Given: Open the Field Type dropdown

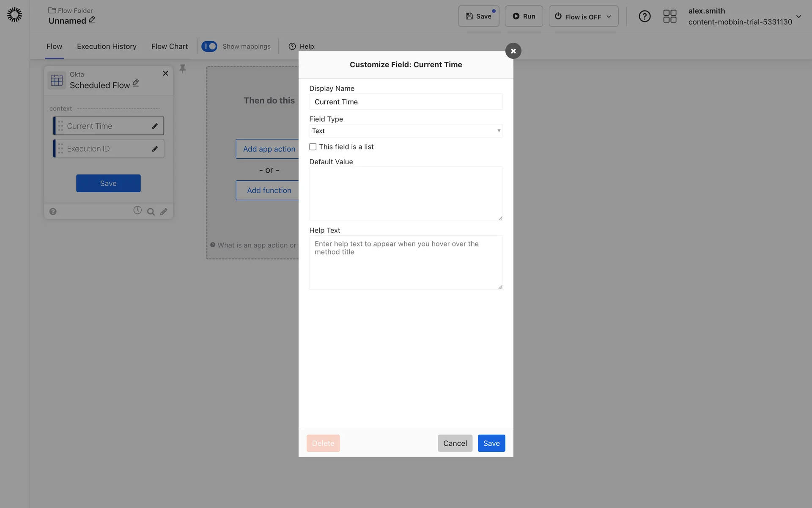Looking at the screenshot, I should point(406,131).
